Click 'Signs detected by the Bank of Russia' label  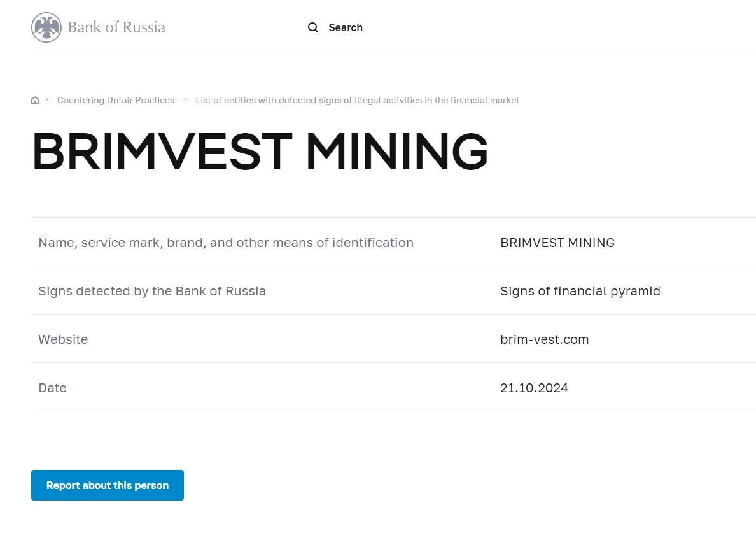(x=152, y=291)
